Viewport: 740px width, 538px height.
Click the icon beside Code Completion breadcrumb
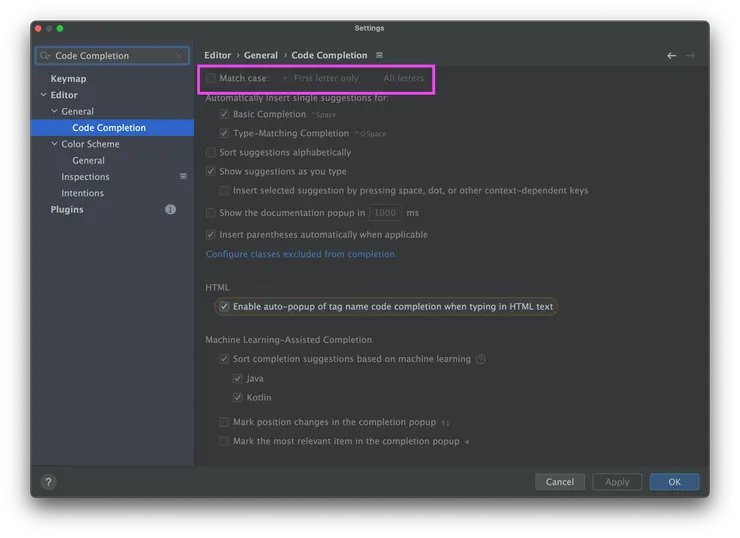click(379, 56)
